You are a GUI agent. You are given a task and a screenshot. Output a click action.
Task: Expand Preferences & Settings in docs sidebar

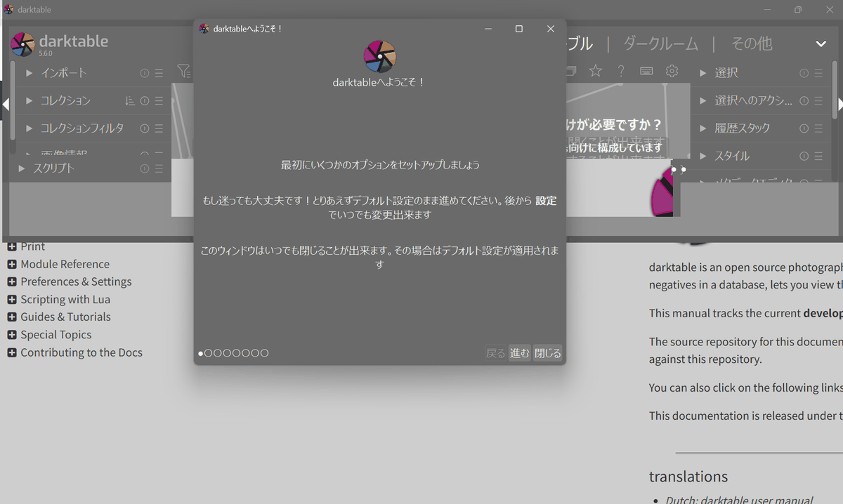coord(12,282)
